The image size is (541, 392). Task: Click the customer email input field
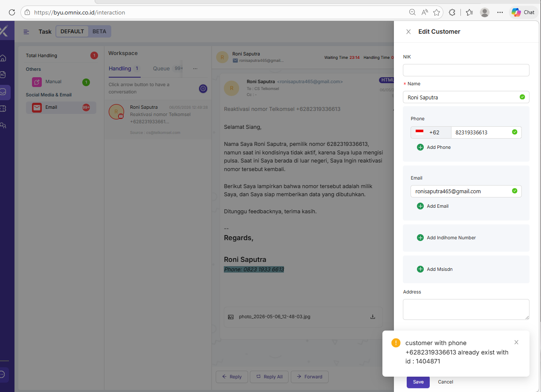(466, 192)
